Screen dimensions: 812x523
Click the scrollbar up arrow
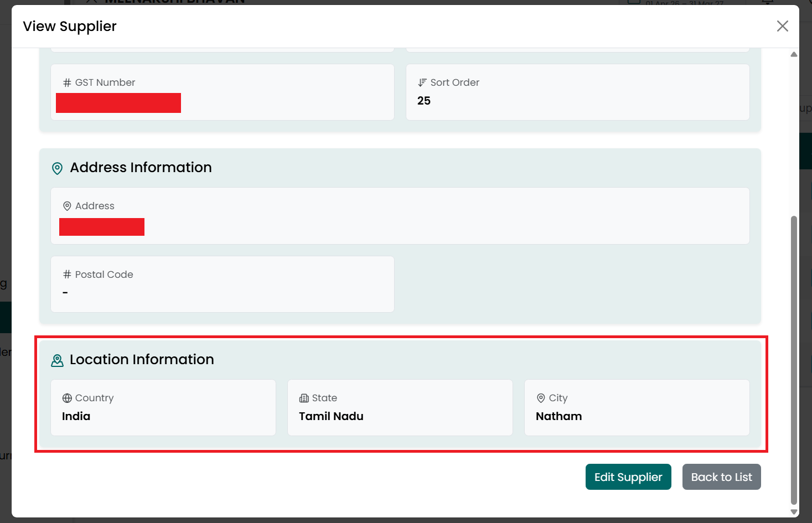tap(794, 54)
